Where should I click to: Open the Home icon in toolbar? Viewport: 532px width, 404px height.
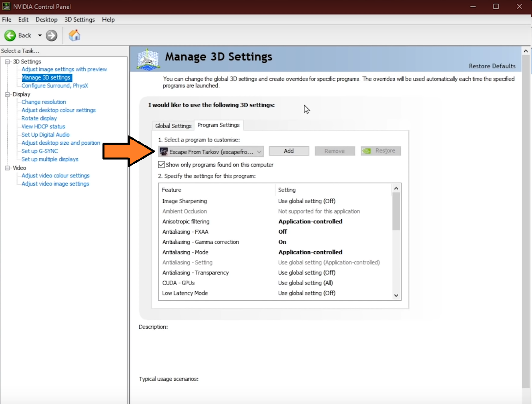pyautogui.click(x=74, y=35)
